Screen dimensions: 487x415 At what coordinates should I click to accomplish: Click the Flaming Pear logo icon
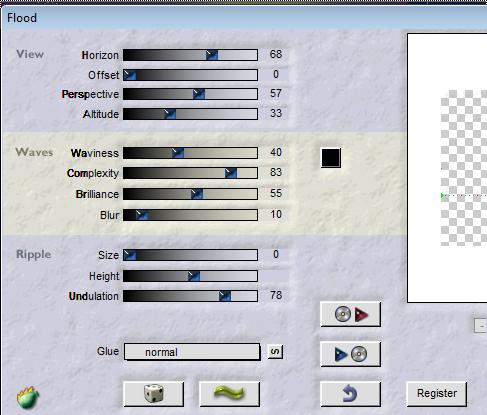pyautogui.click(x=28, y=397)
